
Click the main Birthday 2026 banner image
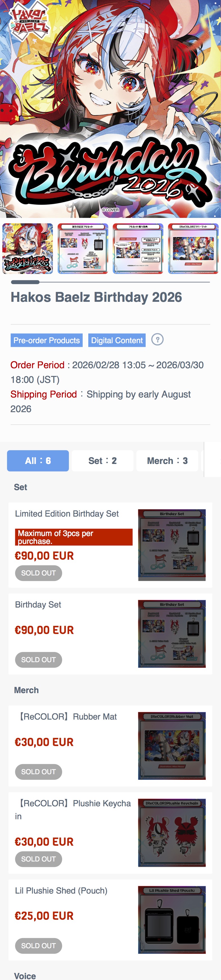pos(110,108)
